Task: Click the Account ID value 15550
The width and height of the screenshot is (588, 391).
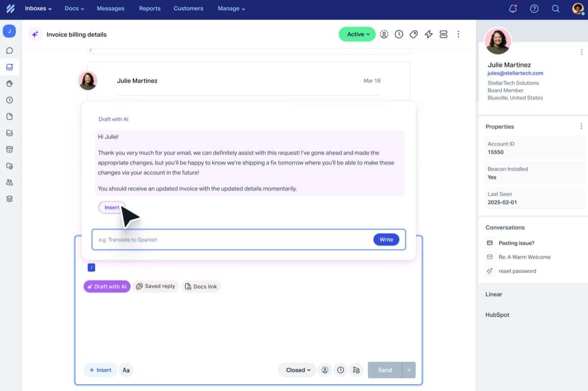Action: [496, 152]
